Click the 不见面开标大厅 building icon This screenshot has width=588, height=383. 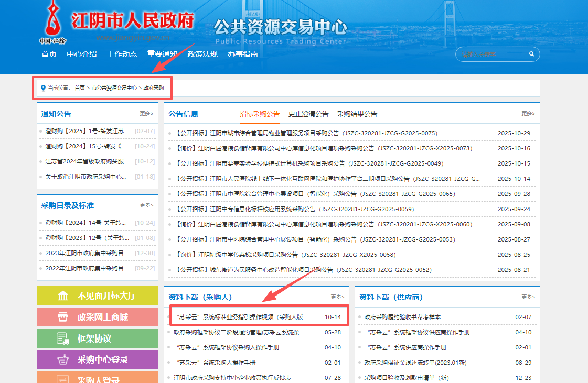tap(63, 296)
